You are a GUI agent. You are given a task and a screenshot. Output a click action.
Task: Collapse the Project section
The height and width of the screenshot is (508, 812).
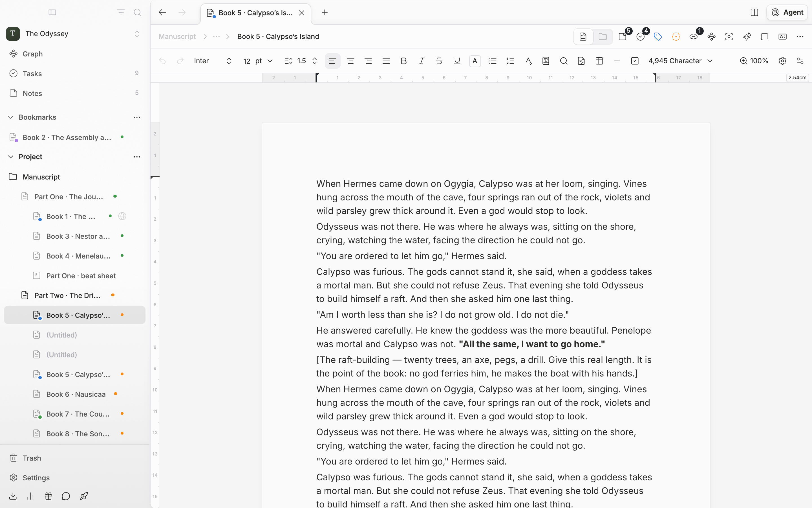point(11,157)
